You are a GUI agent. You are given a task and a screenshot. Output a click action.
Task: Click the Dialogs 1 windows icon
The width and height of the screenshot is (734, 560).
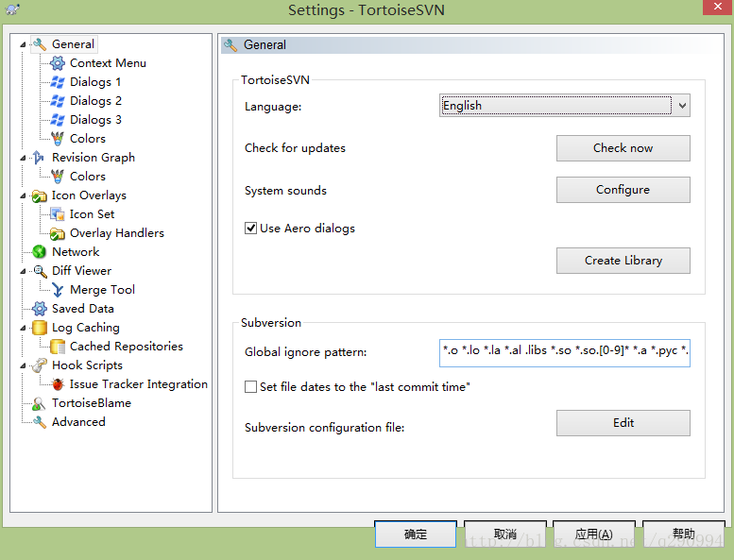[58, 82]
